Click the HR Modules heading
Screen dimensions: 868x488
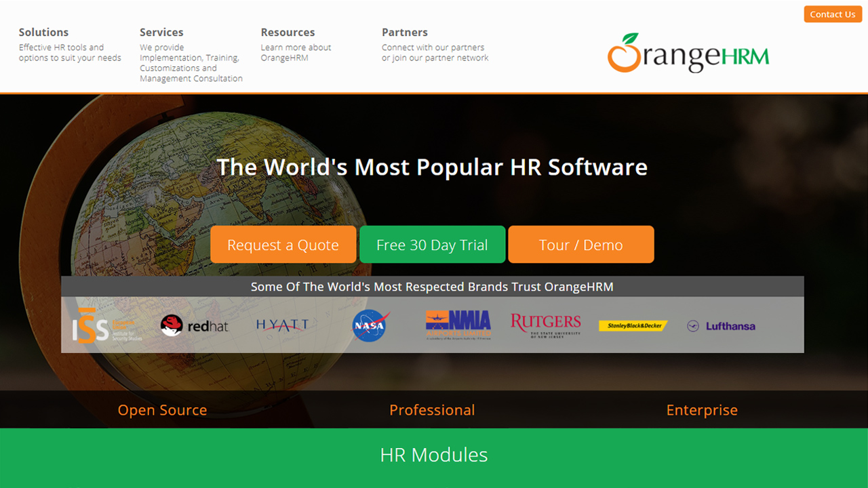tap(434, 455)
